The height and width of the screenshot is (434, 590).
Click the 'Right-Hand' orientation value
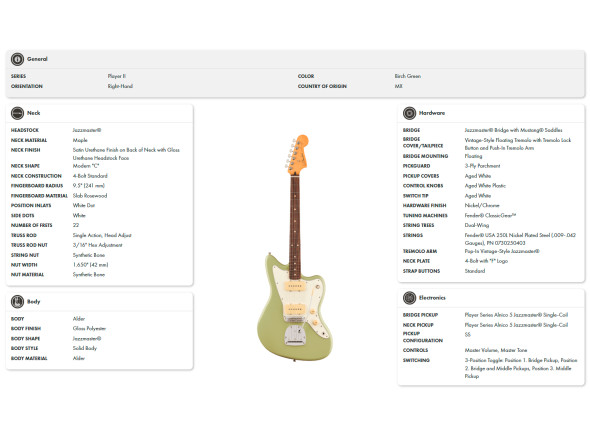pos(120,86)
